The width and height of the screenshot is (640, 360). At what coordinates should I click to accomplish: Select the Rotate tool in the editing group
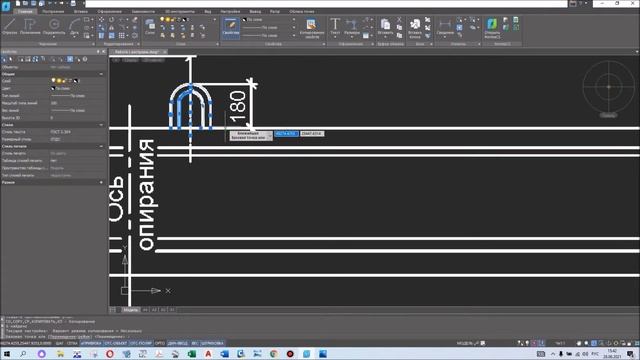111,20
